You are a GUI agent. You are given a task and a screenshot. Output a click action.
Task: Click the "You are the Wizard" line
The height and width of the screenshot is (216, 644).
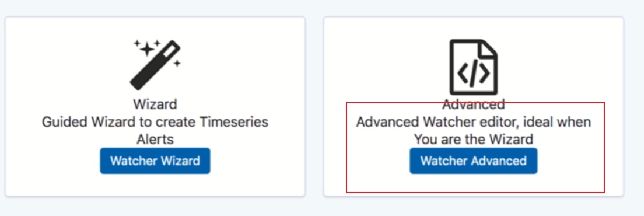click(473, 139)
